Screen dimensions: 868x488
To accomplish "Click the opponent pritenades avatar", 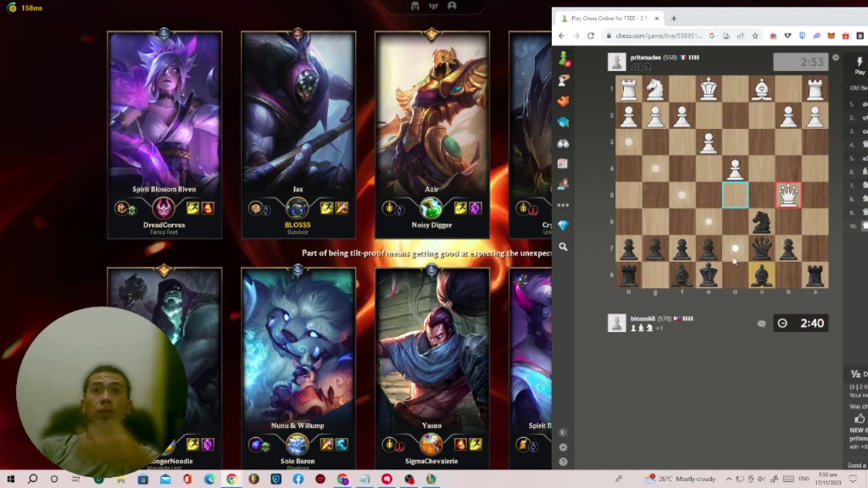I will (616, 62).
